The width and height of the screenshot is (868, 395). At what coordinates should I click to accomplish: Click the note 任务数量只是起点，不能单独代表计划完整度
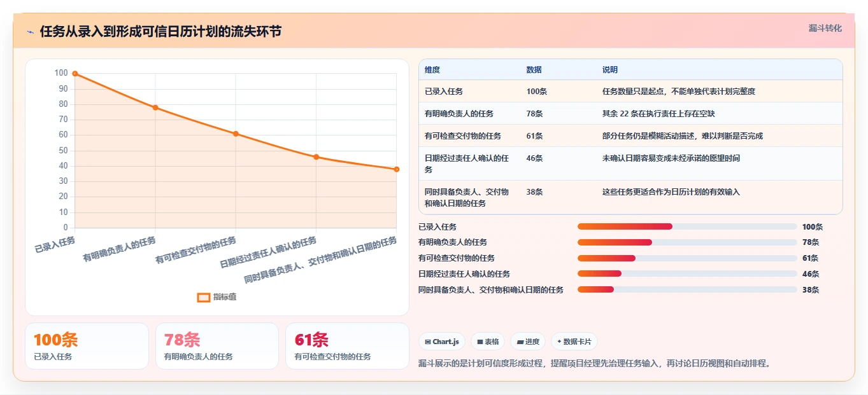pos(679,92)
